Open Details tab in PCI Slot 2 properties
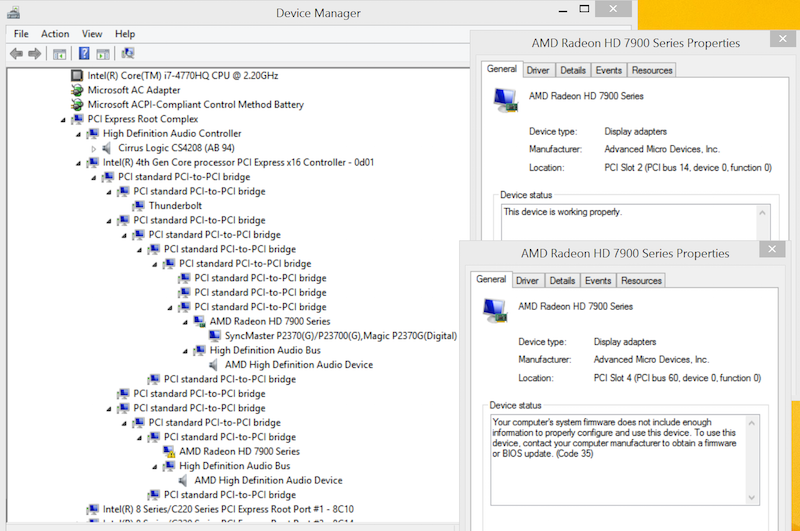Viewport: 800px width, 531px height. (x=573, y=70)
